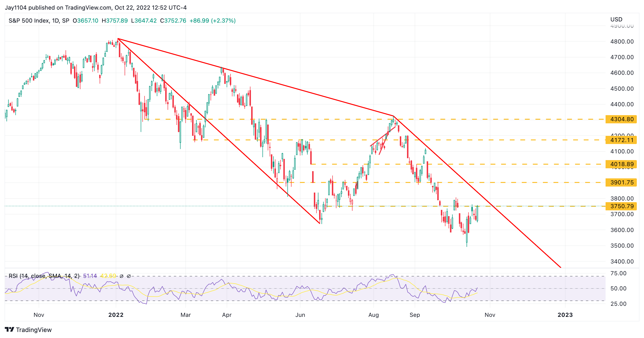
Task: Click the 4500.00 price axis tick
Action: click(622, 89)
